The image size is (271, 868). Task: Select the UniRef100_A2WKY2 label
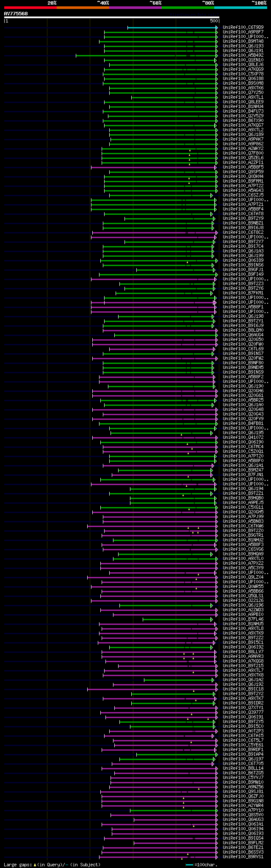click(x=243, y=149)
